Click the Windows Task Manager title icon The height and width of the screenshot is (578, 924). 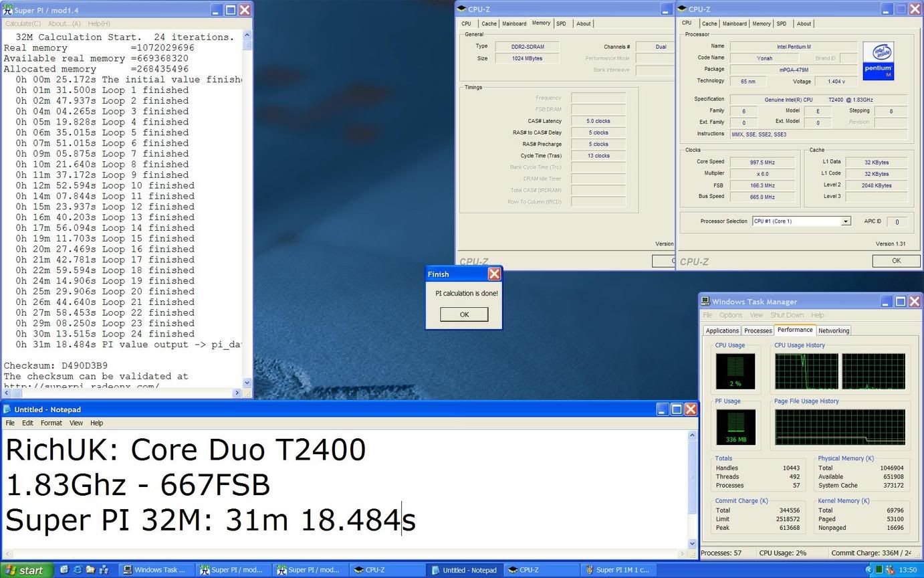coord(705,302)
